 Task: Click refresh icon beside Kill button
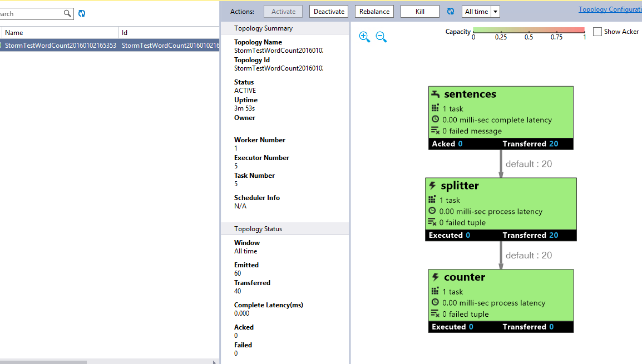pos(451,11)
